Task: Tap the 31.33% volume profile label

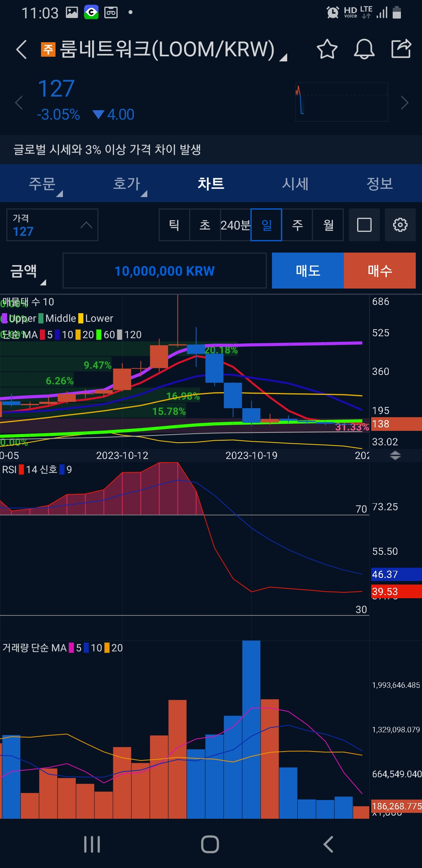Action: click(352, 427)
